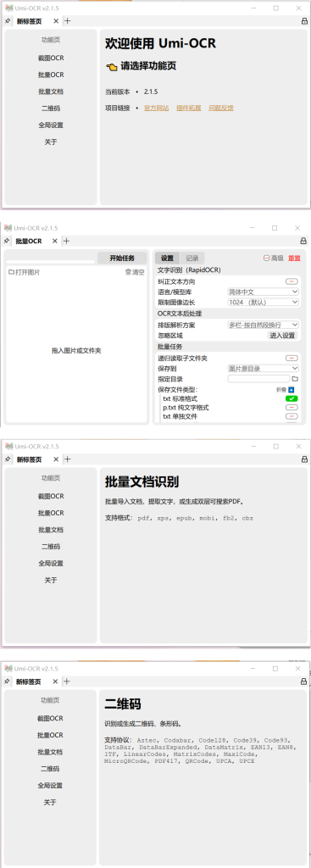Close the 批量OCR tab

coord(54,242)
